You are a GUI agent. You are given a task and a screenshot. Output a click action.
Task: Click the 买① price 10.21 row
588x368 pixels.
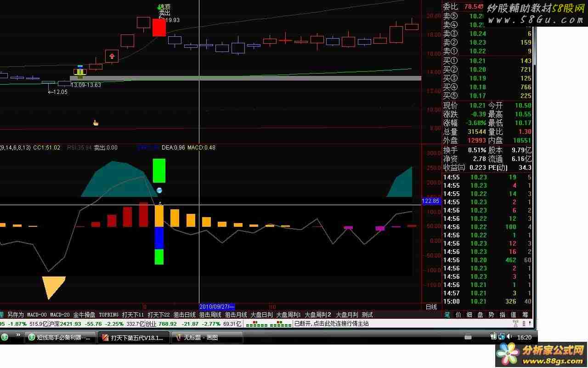click(x=487, y=61)
